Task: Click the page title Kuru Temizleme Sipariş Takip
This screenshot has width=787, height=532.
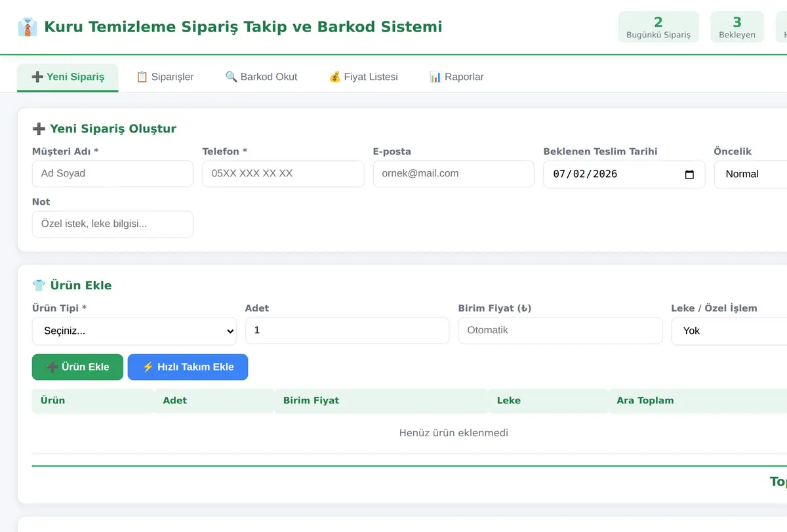Action: pos(243,27)
